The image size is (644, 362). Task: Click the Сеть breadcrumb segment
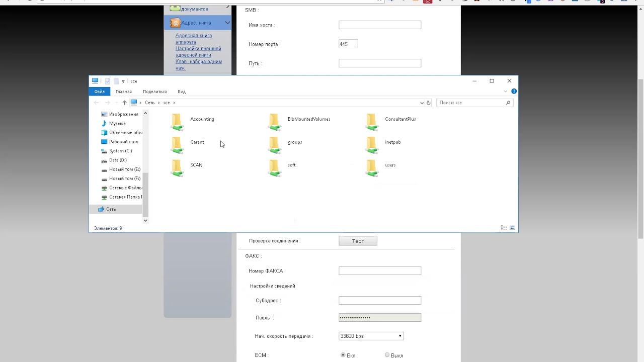click(x=150, y=103)
